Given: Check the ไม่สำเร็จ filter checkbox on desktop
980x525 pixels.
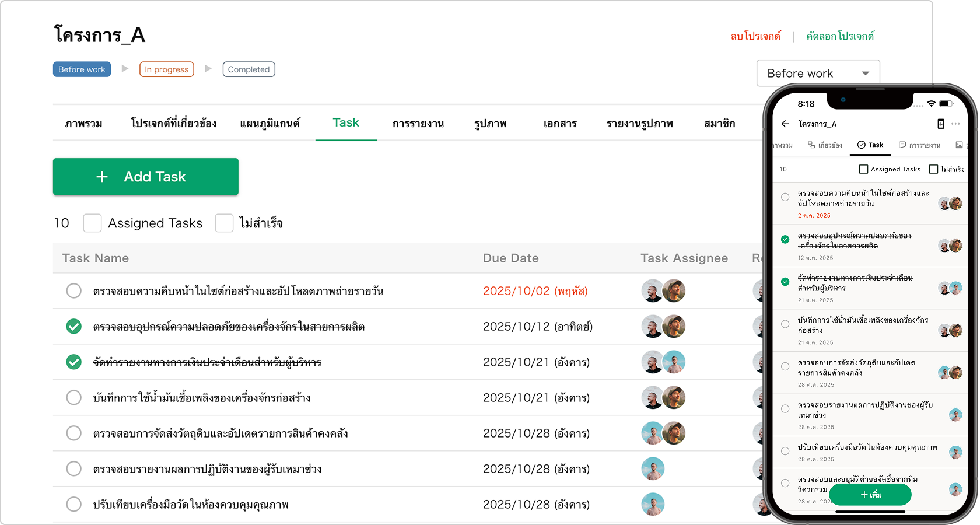Looking at the screenshot, I should coord(224,223).
